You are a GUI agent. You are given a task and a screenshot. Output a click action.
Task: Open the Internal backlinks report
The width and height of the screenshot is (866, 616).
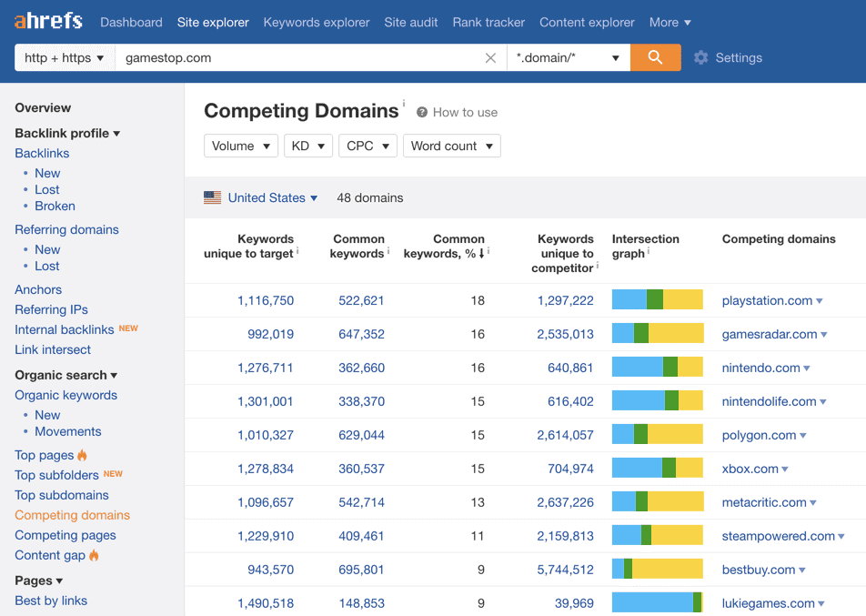click(x=64, y=329)
